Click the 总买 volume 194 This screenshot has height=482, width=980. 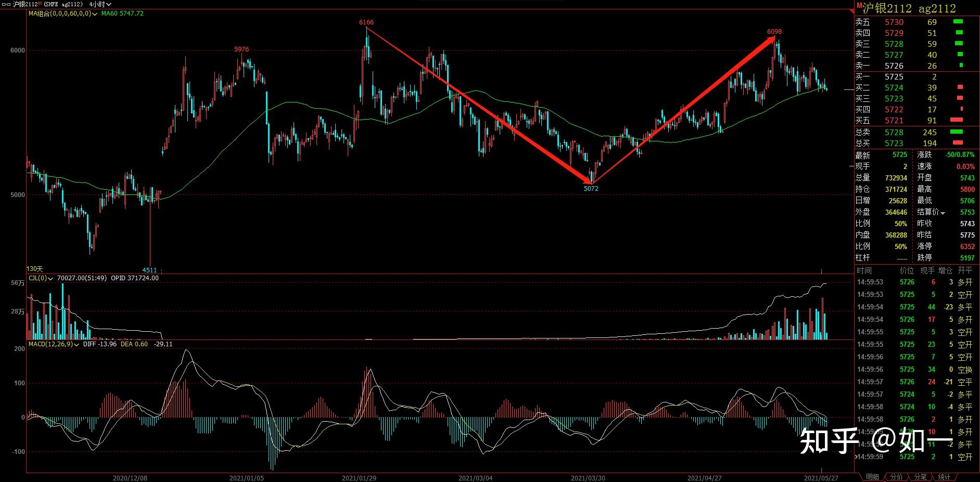(x=930, y=144)
